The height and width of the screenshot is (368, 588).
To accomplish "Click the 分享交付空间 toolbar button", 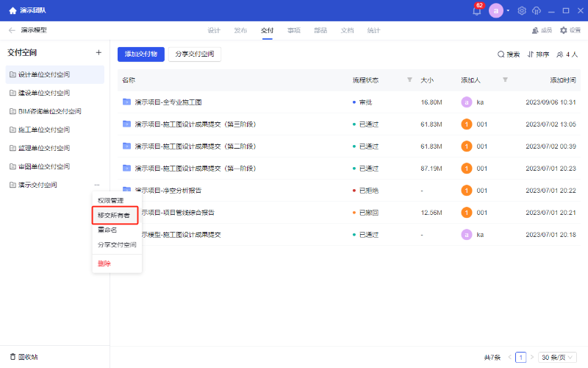I will tap(195, 54).
